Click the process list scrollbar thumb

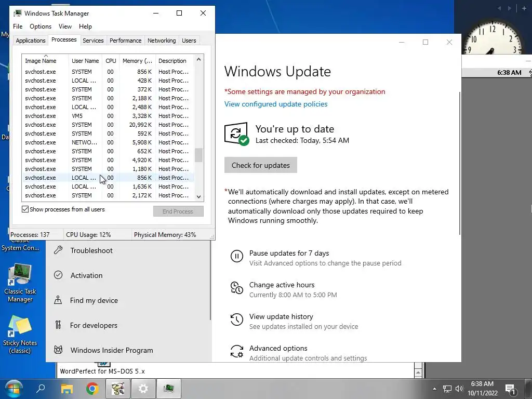click(199, 155)
